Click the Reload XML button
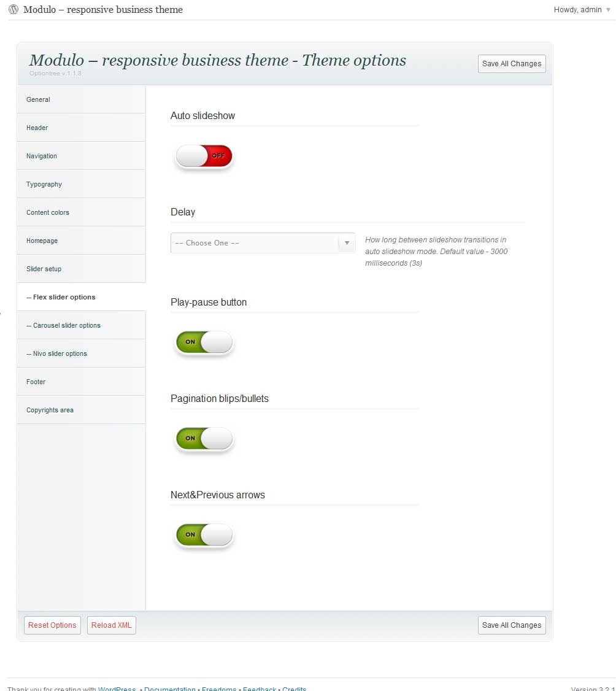The width and height of the screenshot is (616, 691). pos(112,625)
